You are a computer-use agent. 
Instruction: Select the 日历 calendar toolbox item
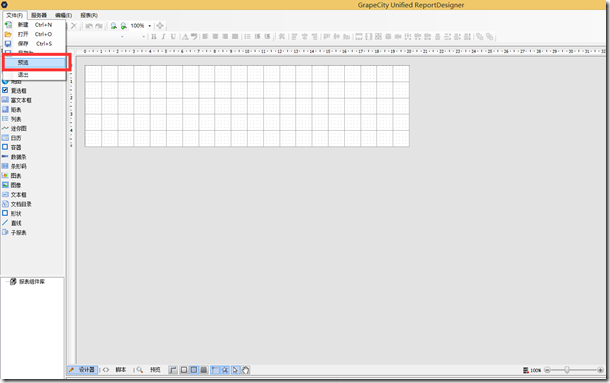12,138
